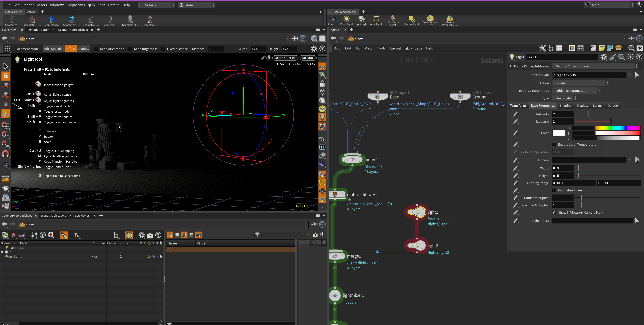
Task: Open the Megascans menu
Action: pyautogui.click(x=76, y=5)
